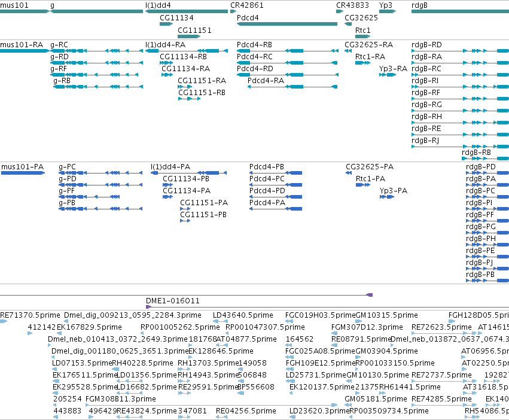The height and width of the screenshot is (420, 509).
Task: Select the Pdcd4-PA protein label
Action: point(267,203)
